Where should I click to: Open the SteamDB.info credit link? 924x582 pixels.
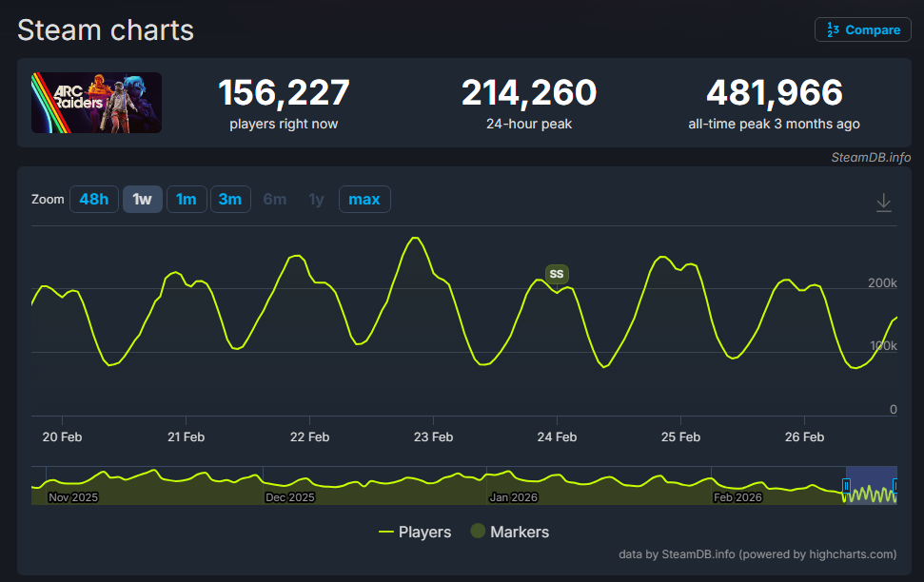(x=871, y=157)
